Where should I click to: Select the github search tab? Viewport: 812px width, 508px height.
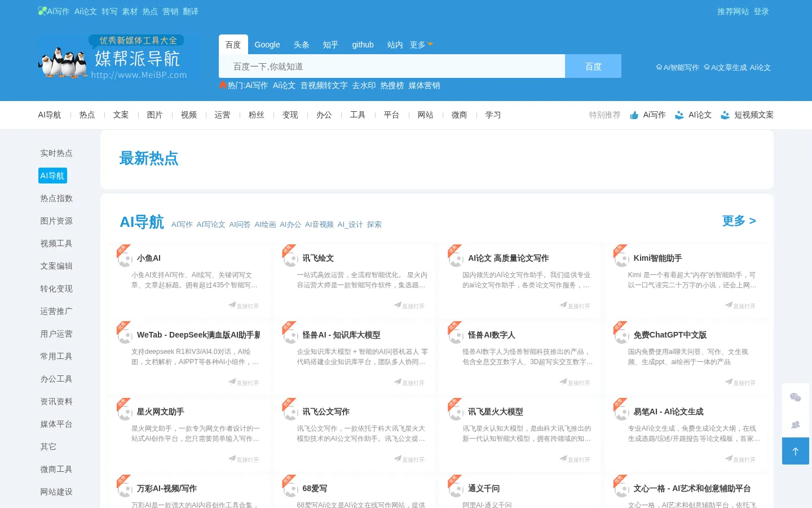coord(363,45)
